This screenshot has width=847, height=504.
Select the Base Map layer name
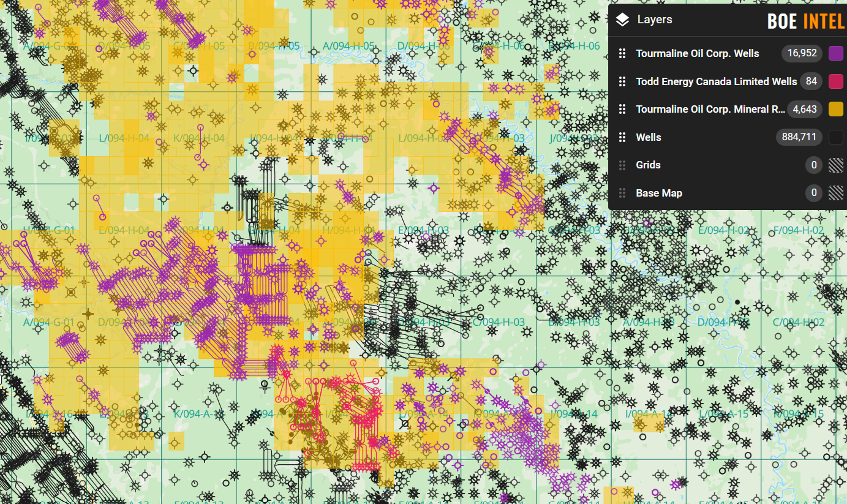658,193
